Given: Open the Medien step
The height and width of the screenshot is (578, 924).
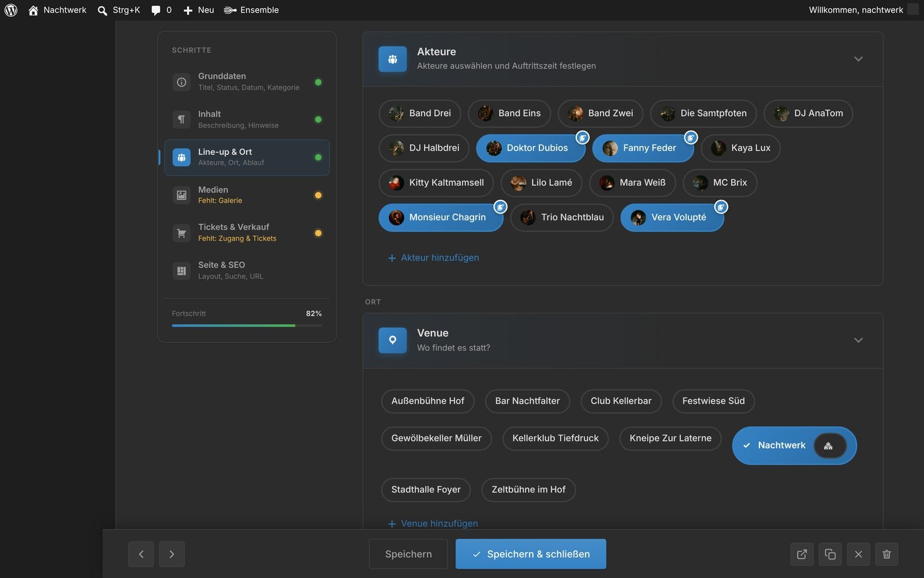Looking at the screenshot, I should [x=247, y=195].
